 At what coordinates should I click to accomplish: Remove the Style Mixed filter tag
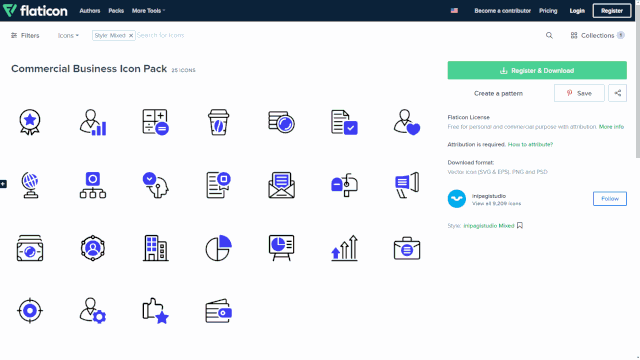(131, 36)
